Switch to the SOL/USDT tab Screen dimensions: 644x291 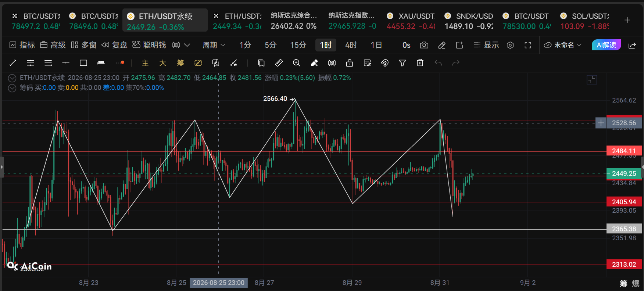tap(584, 21)
